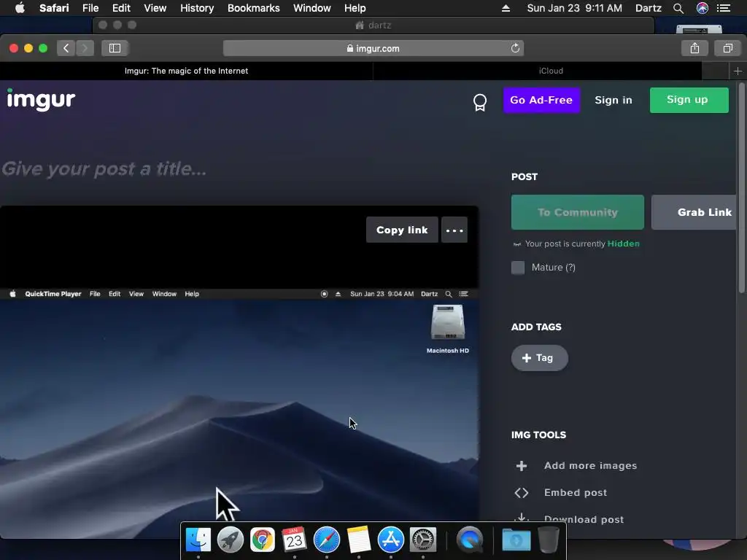Viewport: 747px width, 560px height.
Task: Open the Downloads folder in Dock
Action: 516,540
